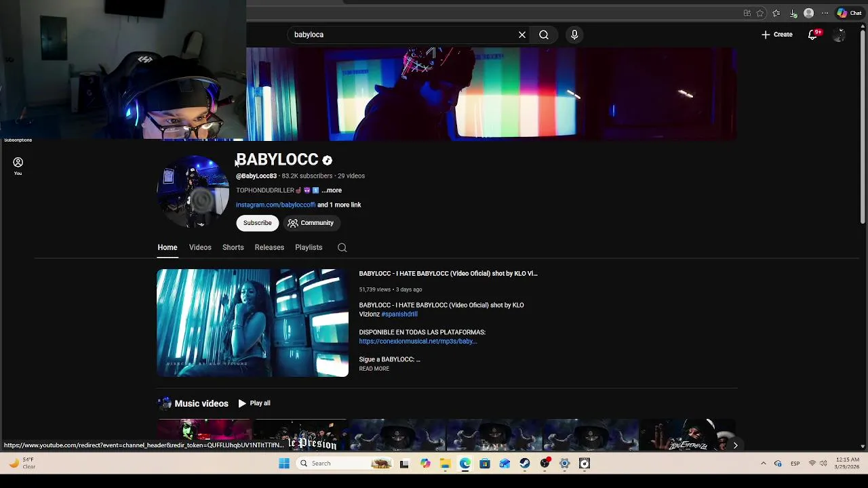Switch to the Videos tab
The height and width of the screenshot is (488, 868).
click(200, 247)
